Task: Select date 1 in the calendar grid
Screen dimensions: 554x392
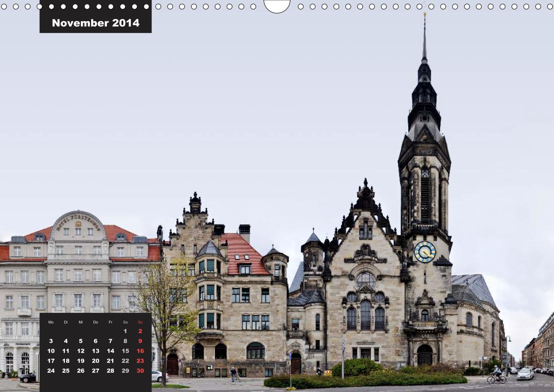Action: coord(125,331)
